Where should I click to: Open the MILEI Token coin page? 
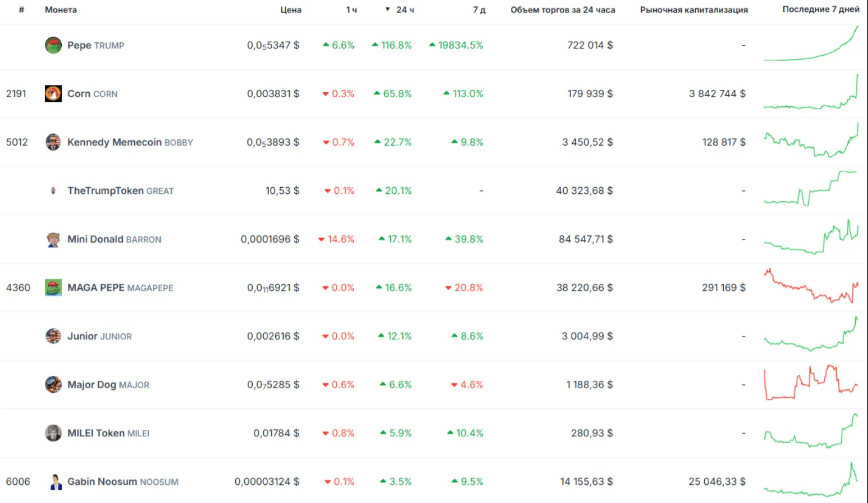click(x=108, y=433)
